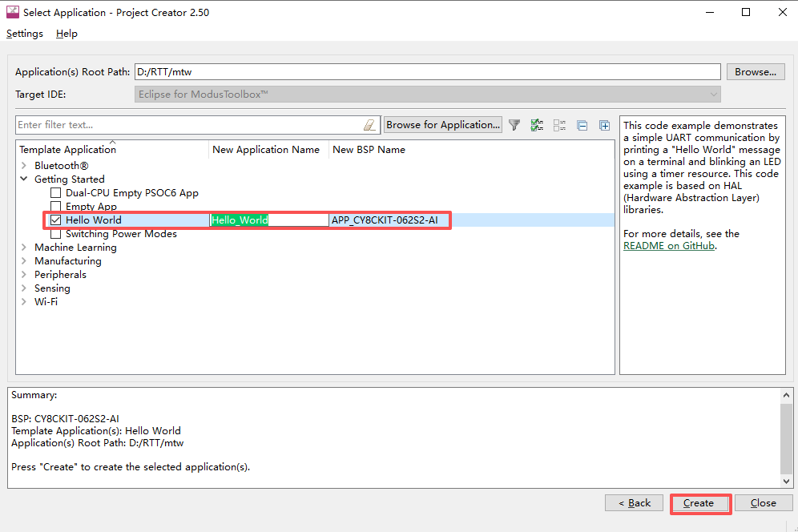Click the Browse... button for root path
Viewport: 798px width, 532px height.
pyautogui.click(x=756, y=72)
